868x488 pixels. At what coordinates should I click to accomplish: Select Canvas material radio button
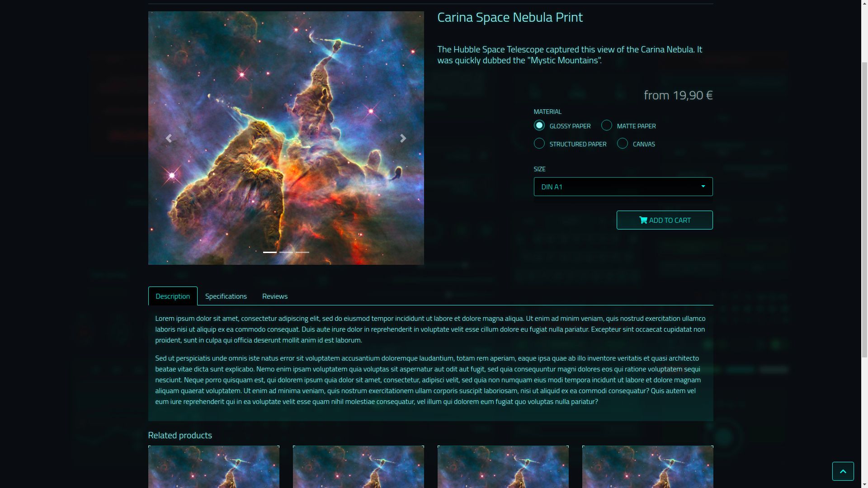(x=623, y=143)
